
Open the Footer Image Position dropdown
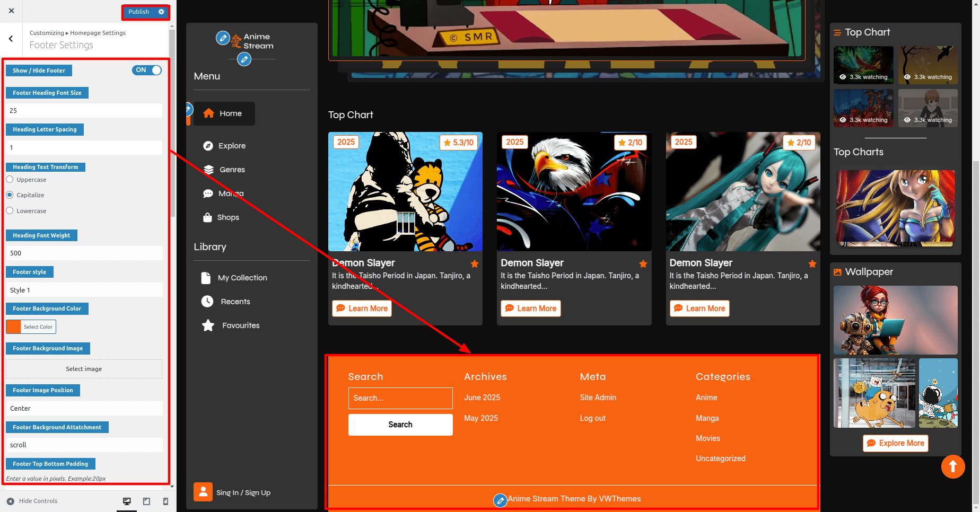(84, 408)
